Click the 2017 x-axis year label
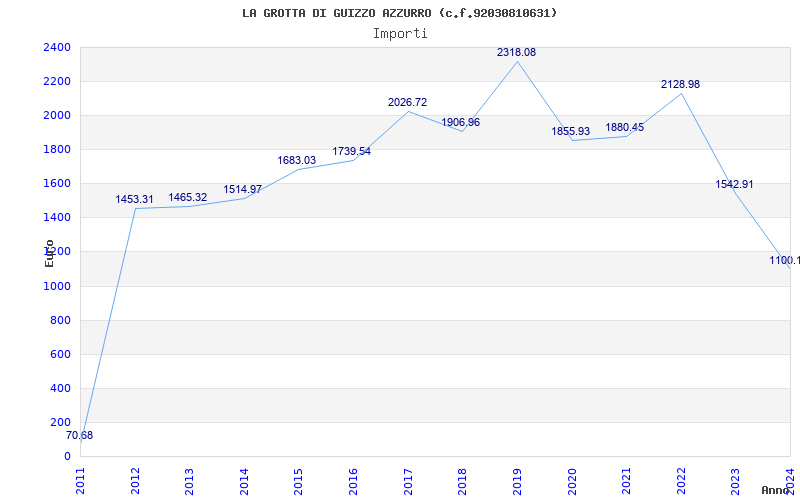This screenshot has width=800, height=500. (408, 481)
